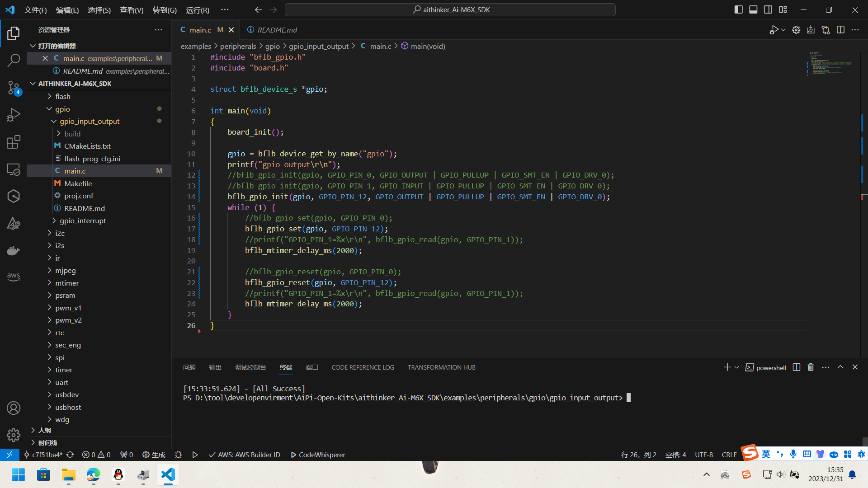
Task: Open the Extensions view
Action: pyautogui.click(x=14, y=142)
